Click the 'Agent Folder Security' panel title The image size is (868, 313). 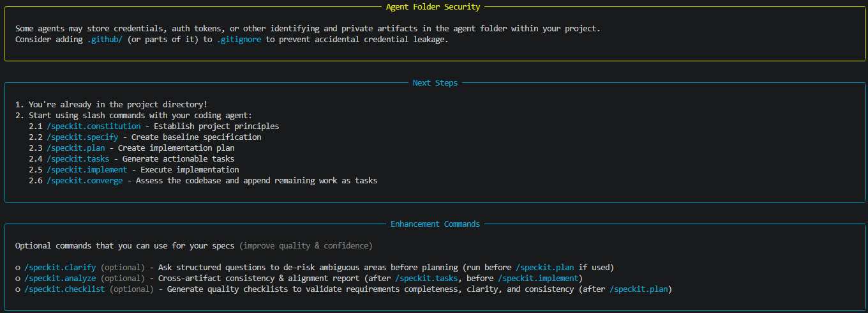pos(433,7)
